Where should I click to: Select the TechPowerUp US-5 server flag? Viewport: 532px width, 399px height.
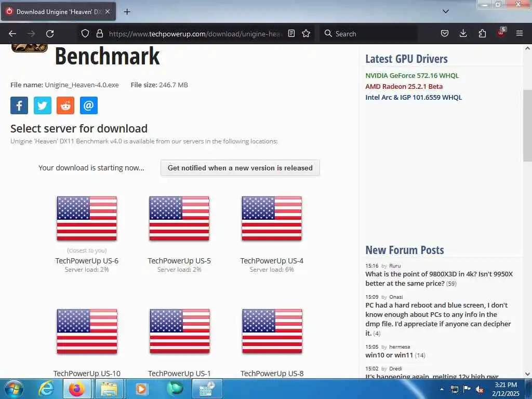[179, 219]
